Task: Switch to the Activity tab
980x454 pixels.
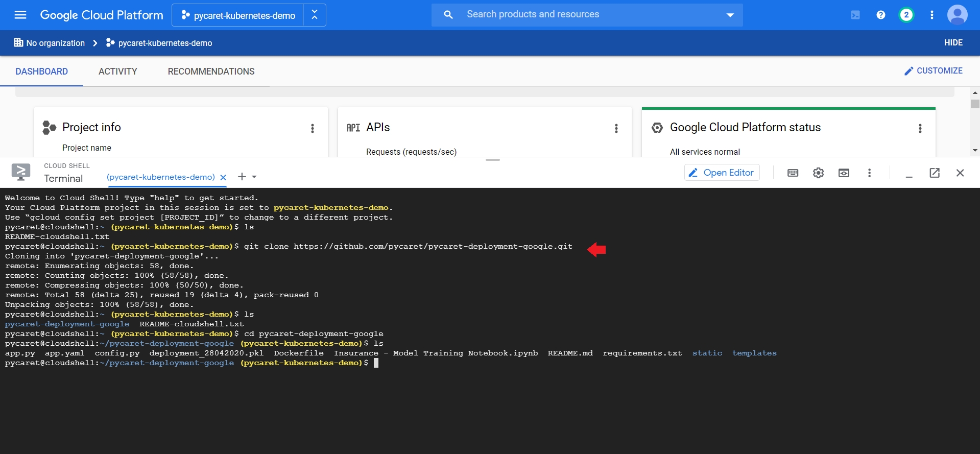Action: pyautogui.click(x=117, y=71)
